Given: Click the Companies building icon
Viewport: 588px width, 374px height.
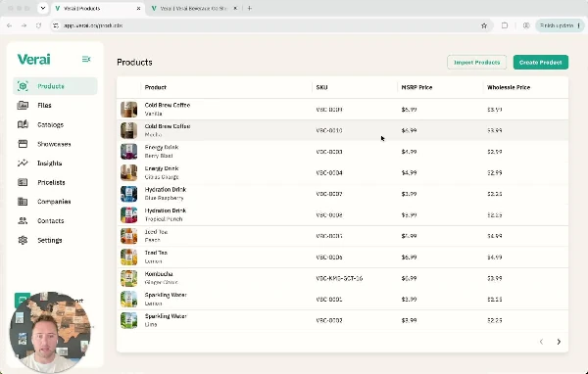Looking at the screenshot, I should click(23, 202).
